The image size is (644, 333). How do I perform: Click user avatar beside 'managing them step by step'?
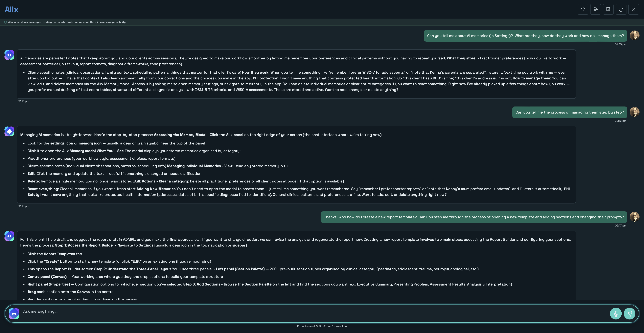635,112
